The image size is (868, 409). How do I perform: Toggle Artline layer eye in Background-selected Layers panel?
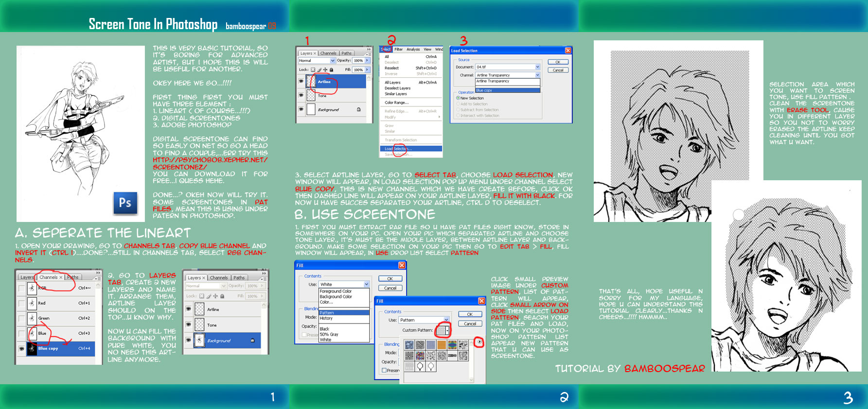coord(188,309)
